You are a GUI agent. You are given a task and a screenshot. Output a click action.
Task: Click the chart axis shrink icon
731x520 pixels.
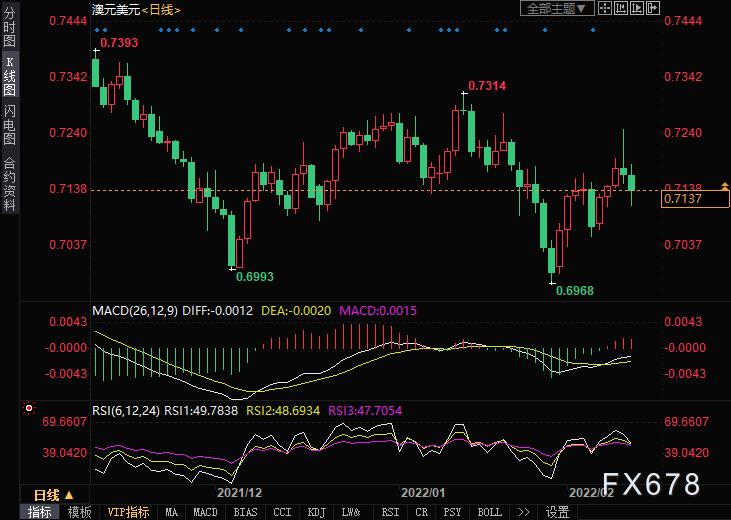point(621,8)
